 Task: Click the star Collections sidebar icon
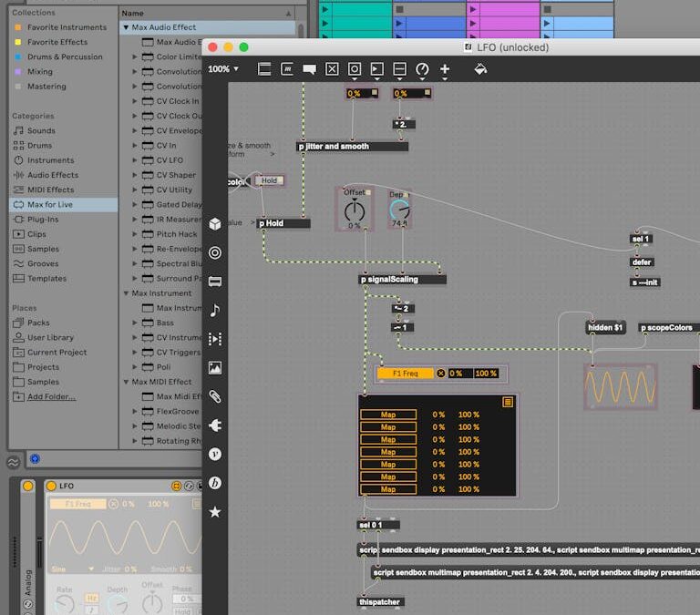(215, 512)
